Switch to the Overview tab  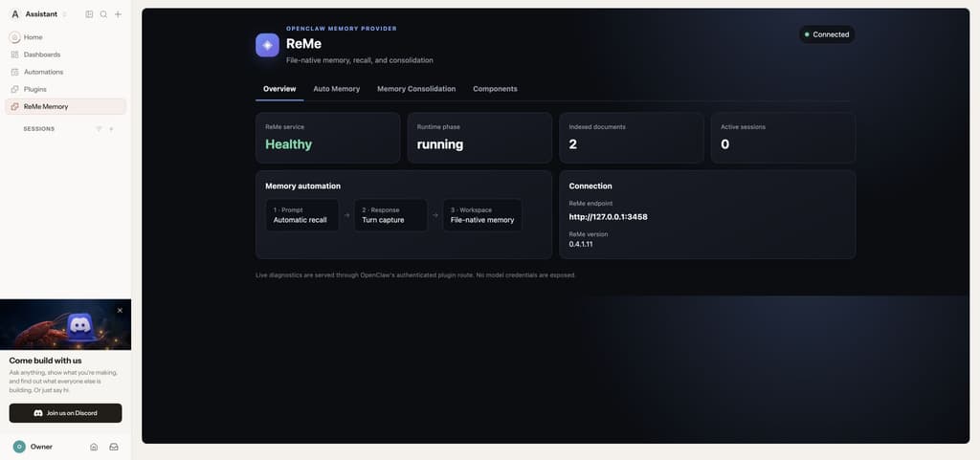click(279, 89)
